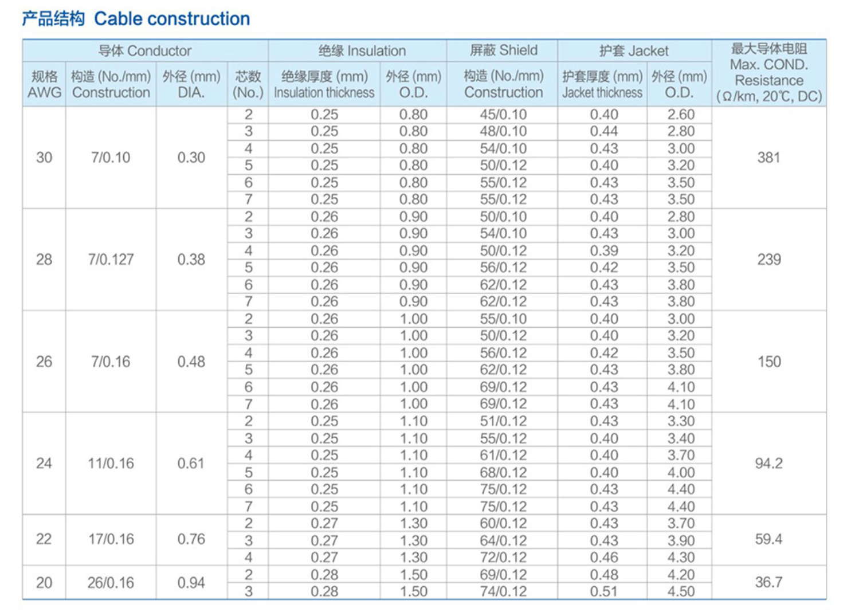Select the 74/0.12 shield construction cell
The width and height of the screenshot is (851, 616).
coord(503,591)
